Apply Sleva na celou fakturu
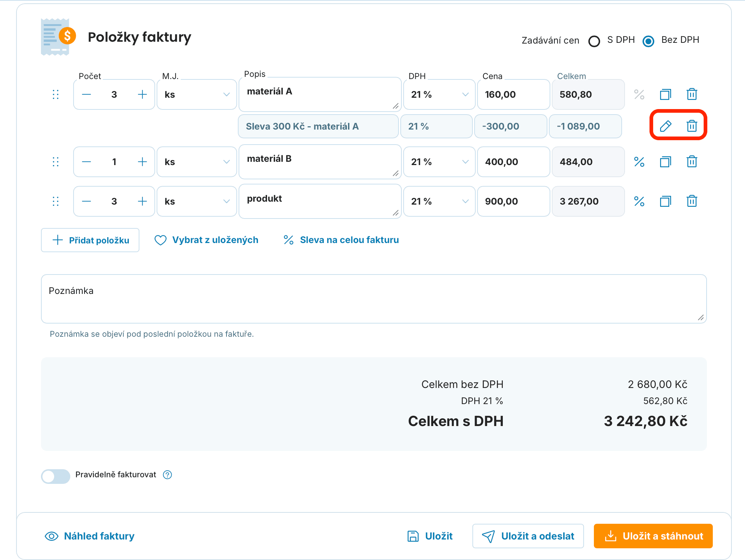Screen dimensions: 745x560 (341, 240)
